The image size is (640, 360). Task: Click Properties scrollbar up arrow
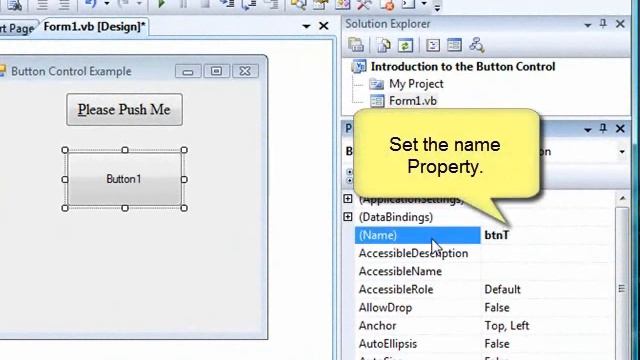coord(622,199)
